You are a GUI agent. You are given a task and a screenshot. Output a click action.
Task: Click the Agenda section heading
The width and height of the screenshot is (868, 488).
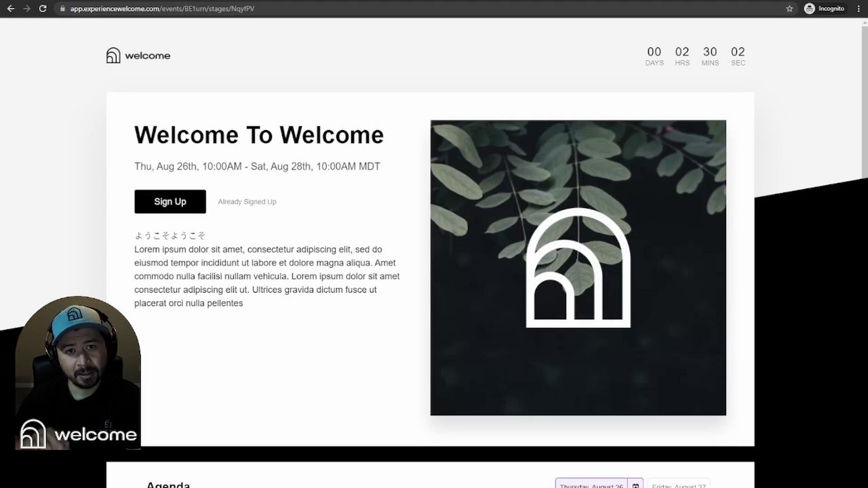pyautogui.click(x=168, y=485)
